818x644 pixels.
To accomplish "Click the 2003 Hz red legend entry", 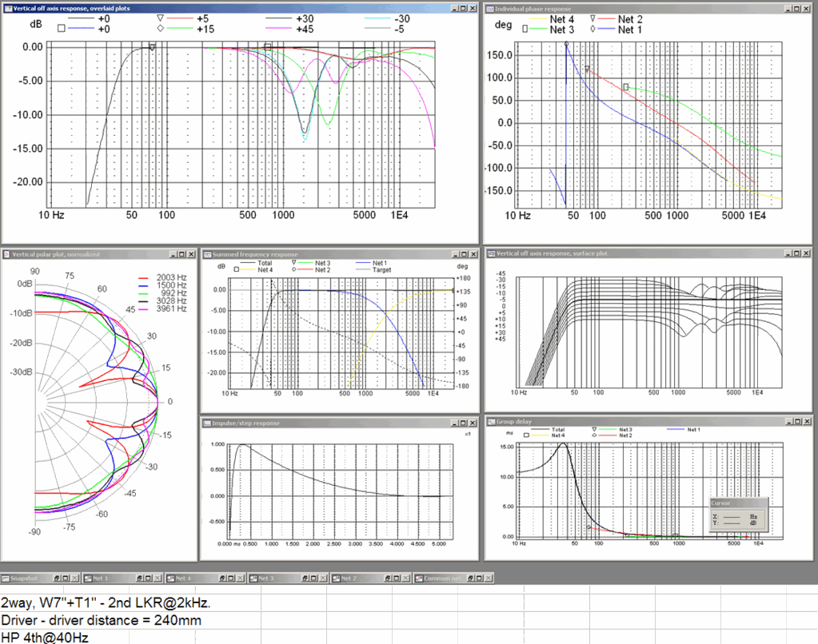I will [x=171, y=276].
